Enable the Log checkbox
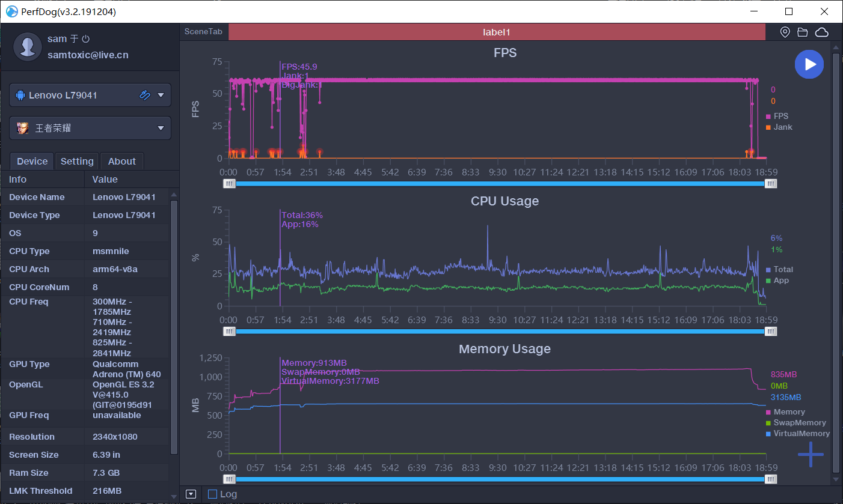 pos(212,494)
